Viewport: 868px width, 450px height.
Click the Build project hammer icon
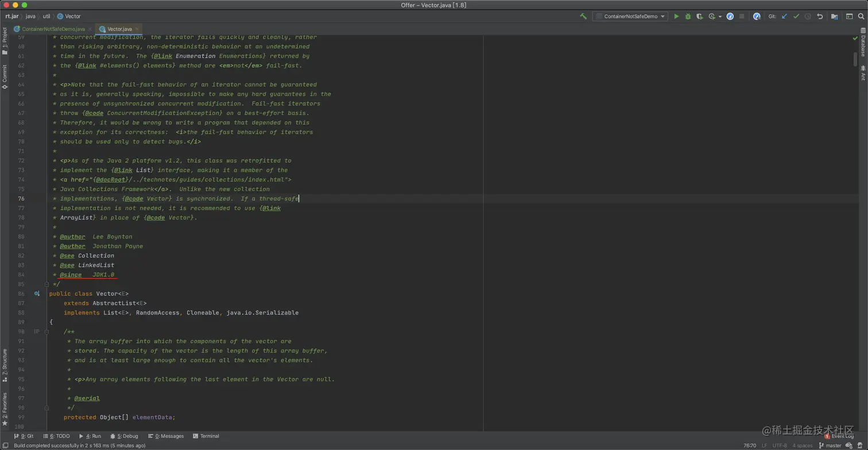click(x=583, y=17)
